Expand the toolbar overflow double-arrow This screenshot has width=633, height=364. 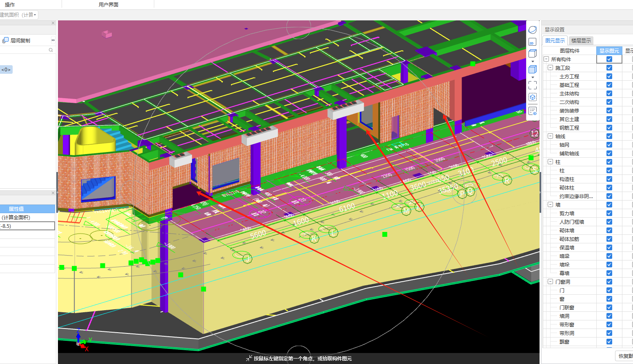click(x=53, y=40)
